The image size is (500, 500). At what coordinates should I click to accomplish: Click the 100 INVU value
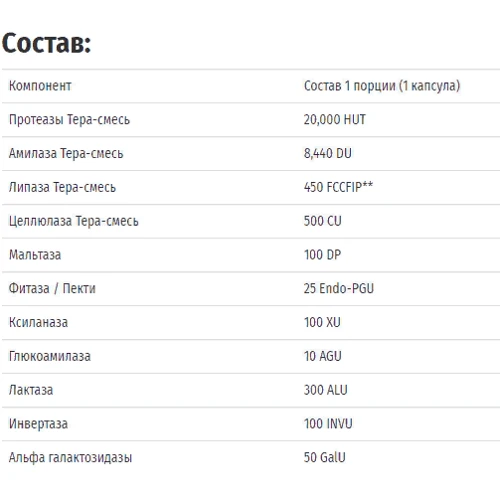(328, 424)
